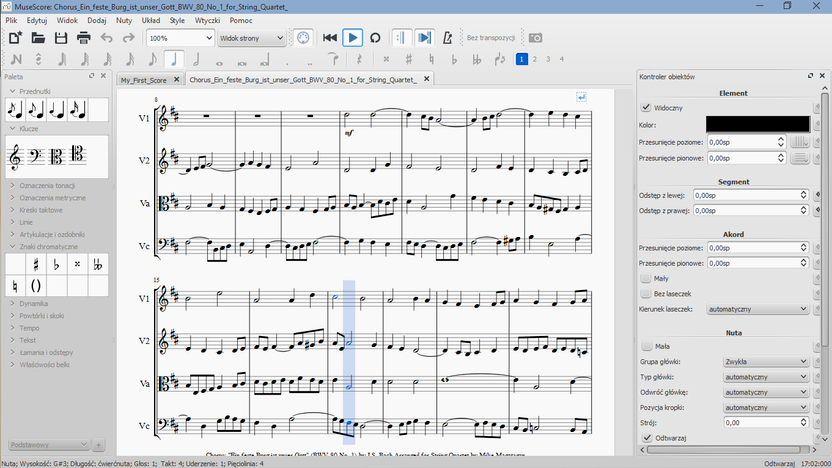Open the Nuty menu
The image size is (832, 468).
coord(124,20)
